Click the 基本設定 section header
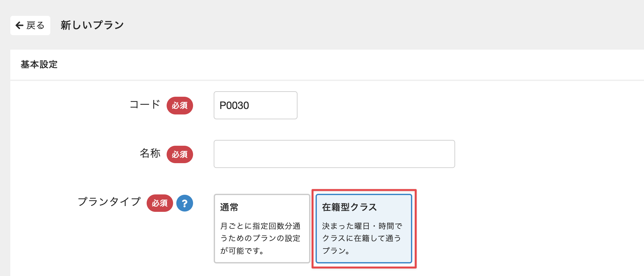The image size is (644, 276). click(39, 64)
